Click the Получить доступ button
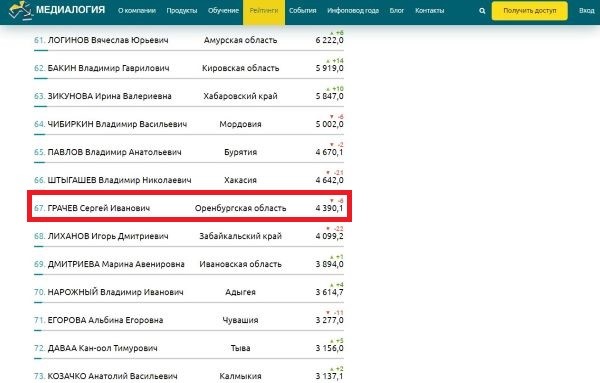 (530, 11)
